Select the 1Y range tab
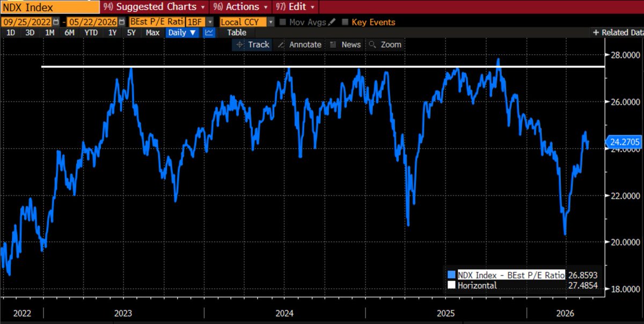 [x=112, y=33]
